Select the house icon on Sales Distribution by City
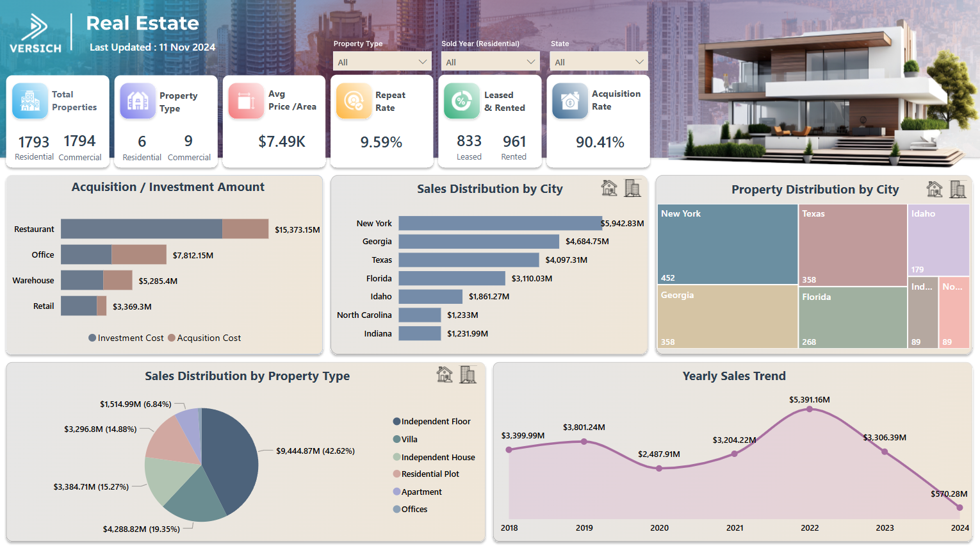Screen dimensions: 980x548 (x=609, y=188)
